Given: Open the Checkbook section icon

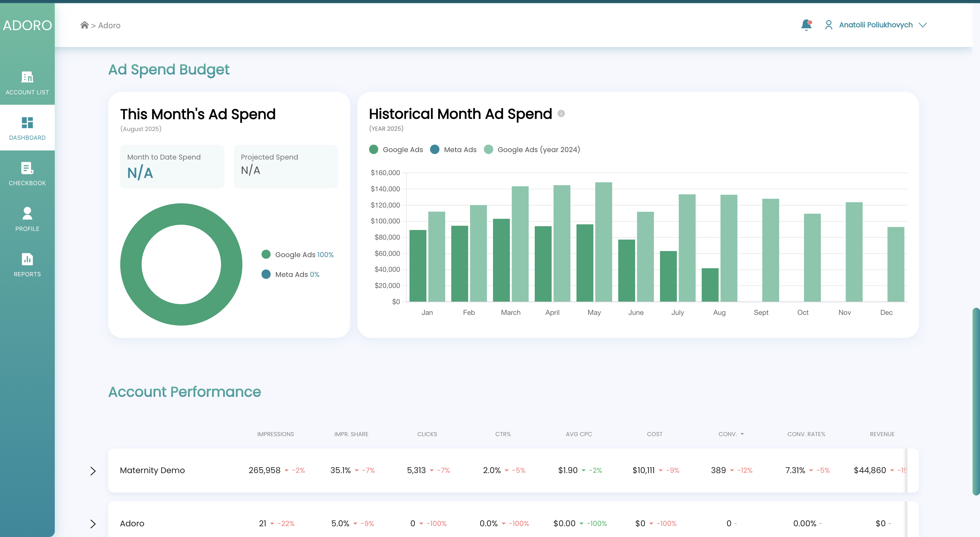Looking at the screenshot, I should pos(27,168).
